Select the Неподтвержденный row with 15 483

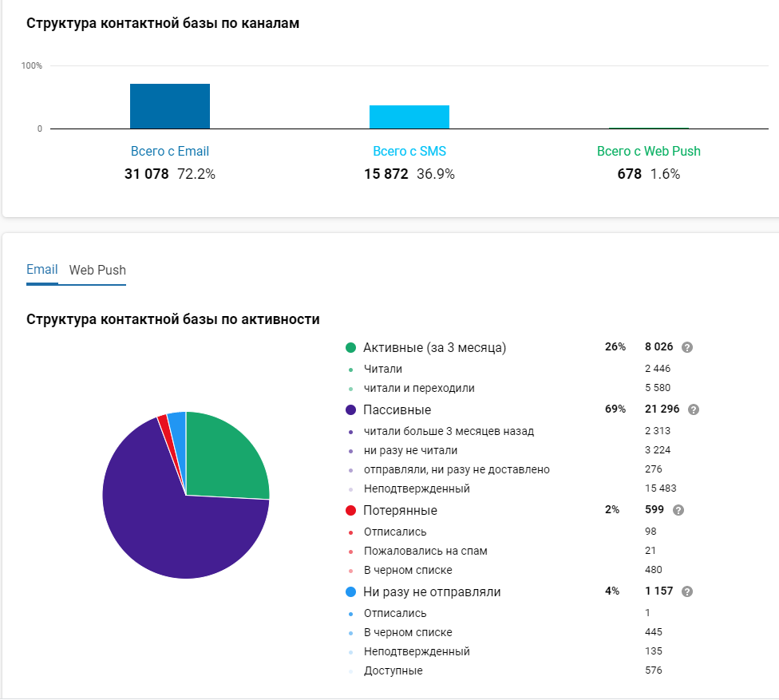click(x=417, y=488)
